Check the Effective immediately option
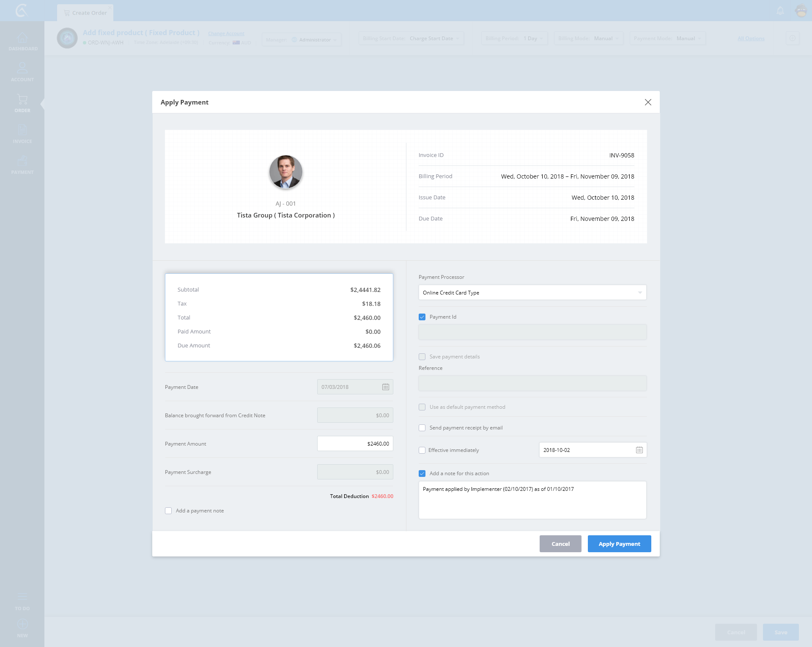812x647 pixels. click(422, 450)
